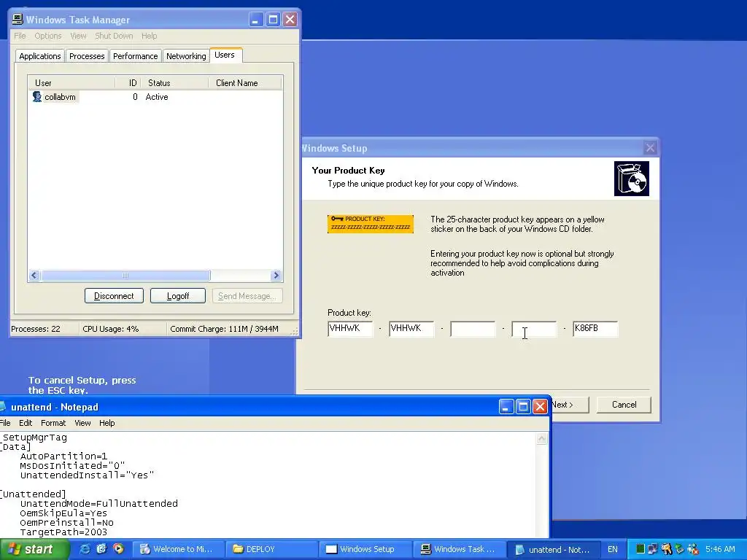
Task: Open Task Manager File menu
Action: 20,36
